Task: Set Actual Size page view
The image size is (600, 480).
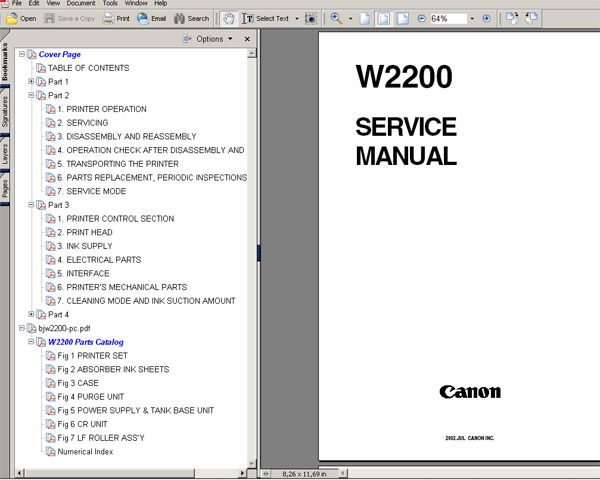Action: [365, 18]
